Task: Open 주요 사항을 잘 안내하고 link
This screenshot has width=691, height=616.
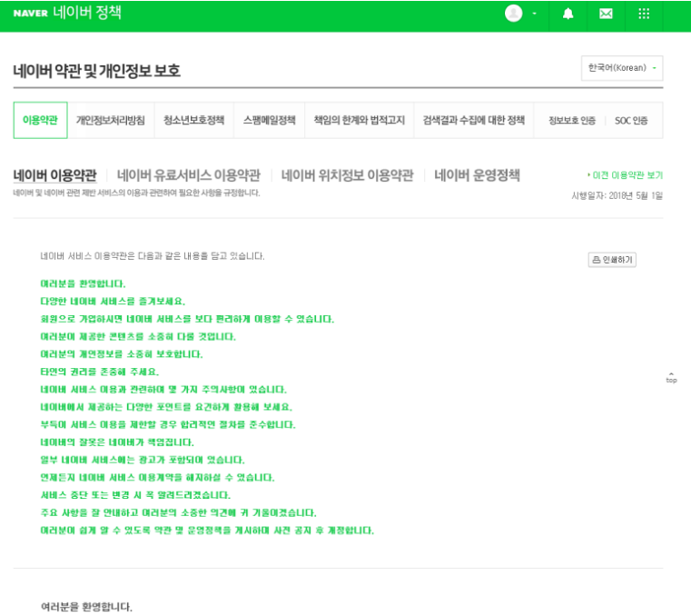Action: coord(179,512)
